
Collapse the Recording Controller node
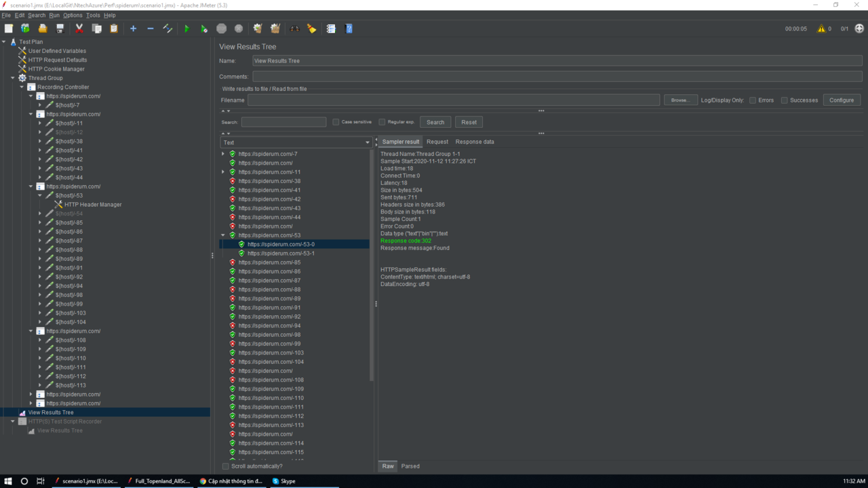point(22,87)
